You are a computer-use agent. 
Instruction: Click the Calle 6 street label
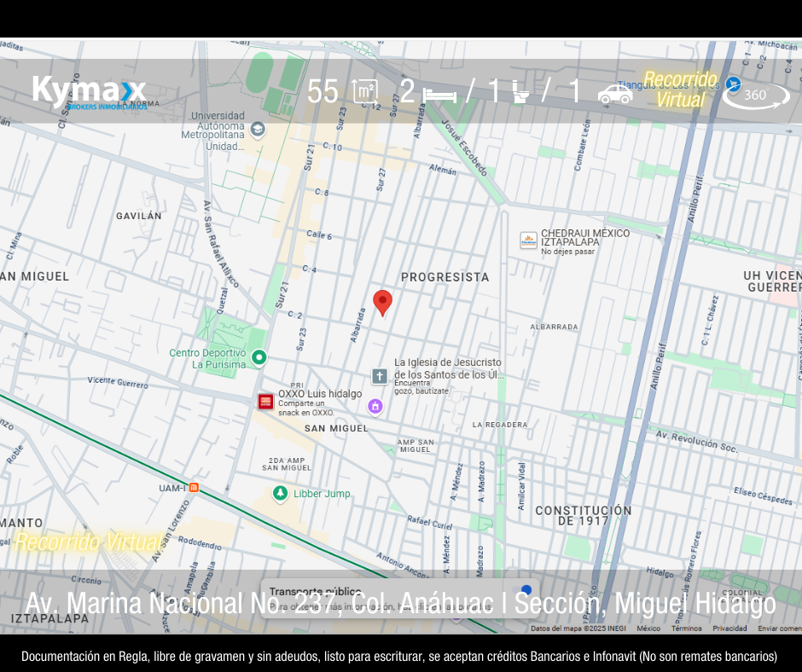pos(319,235)
